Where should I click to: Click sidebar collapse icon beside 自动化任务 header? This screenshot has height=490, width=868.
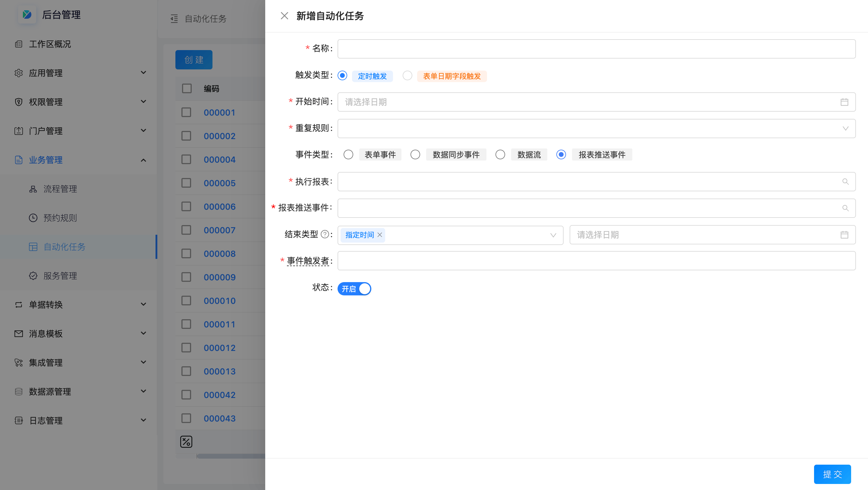pyautogui.click(x=174, y=18)
